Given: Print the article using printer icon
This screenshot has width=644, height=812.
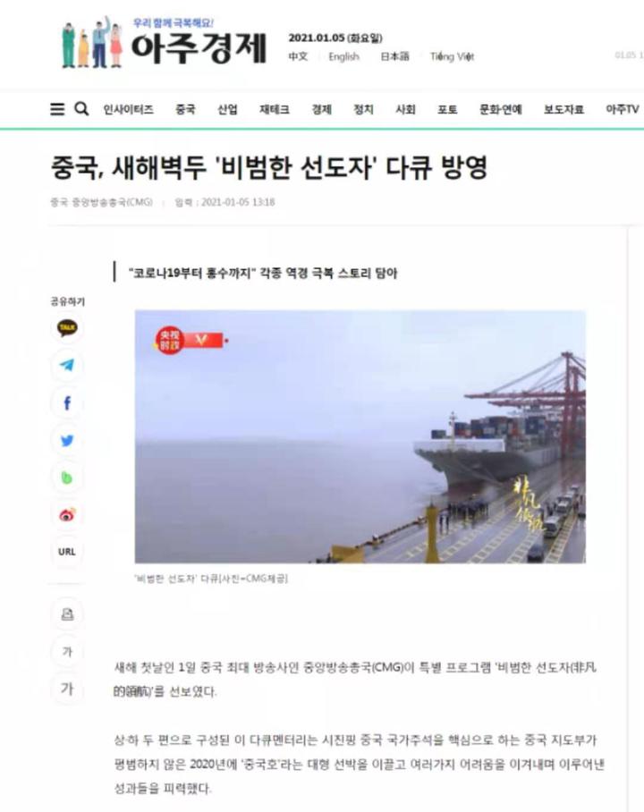Looking at the screenshot, I should coord(67,614).
